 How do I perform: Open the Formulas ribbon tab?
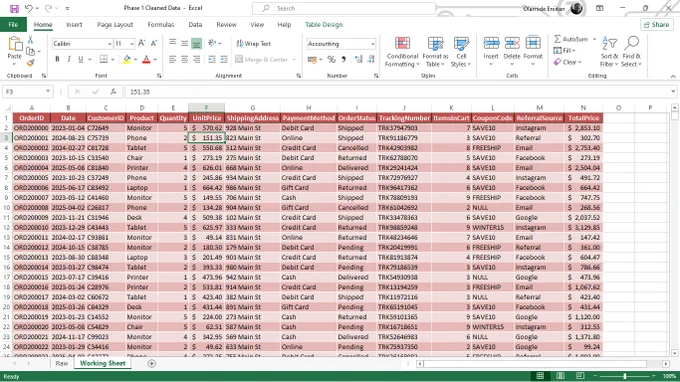pyautogui.click(x=161, y=25)
